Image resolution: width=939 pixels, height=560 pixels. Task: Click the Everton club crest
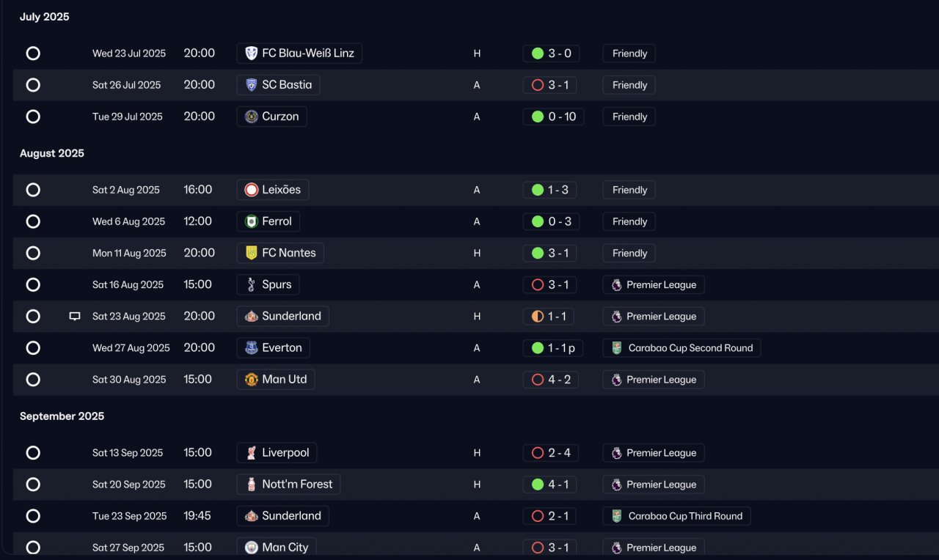coord(252,348)
